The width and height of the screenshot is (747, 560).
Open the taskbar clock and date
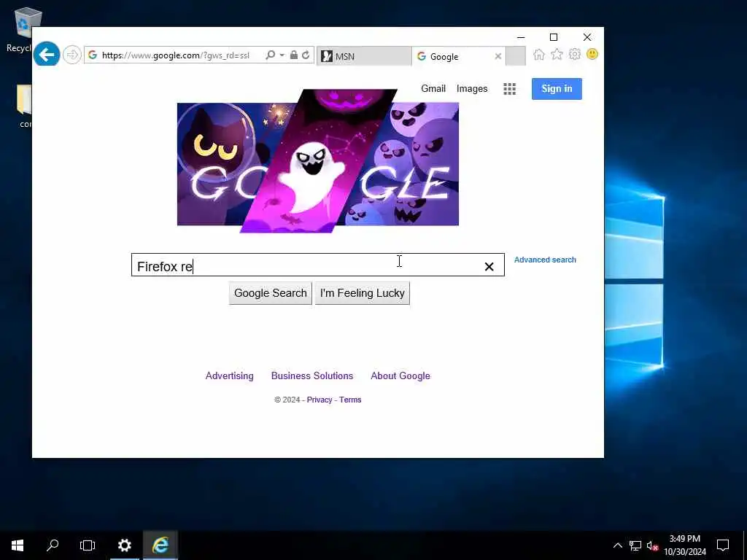click(685, 545)
